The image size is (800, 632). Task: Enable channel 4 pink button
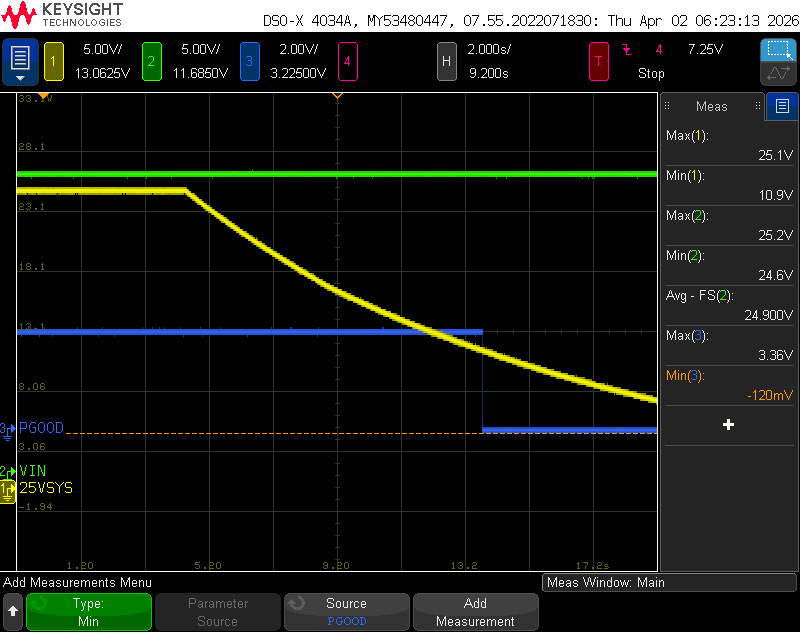(x=347, y=62)
